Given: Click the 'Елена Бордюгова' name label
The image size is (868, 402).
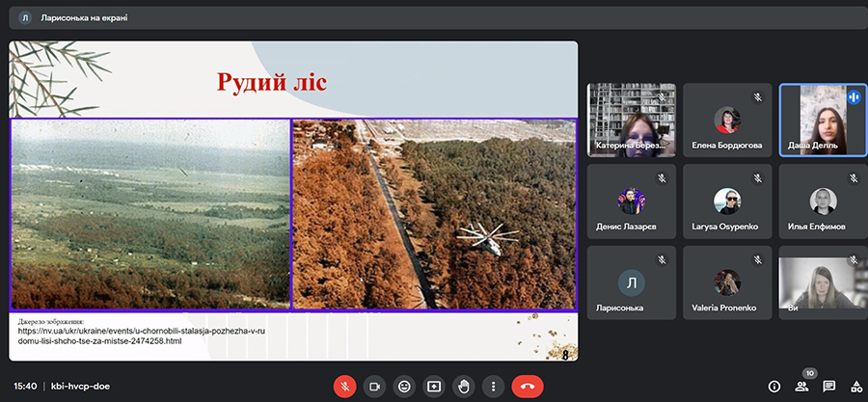Looking at the screenshot, I should point(727,146).
